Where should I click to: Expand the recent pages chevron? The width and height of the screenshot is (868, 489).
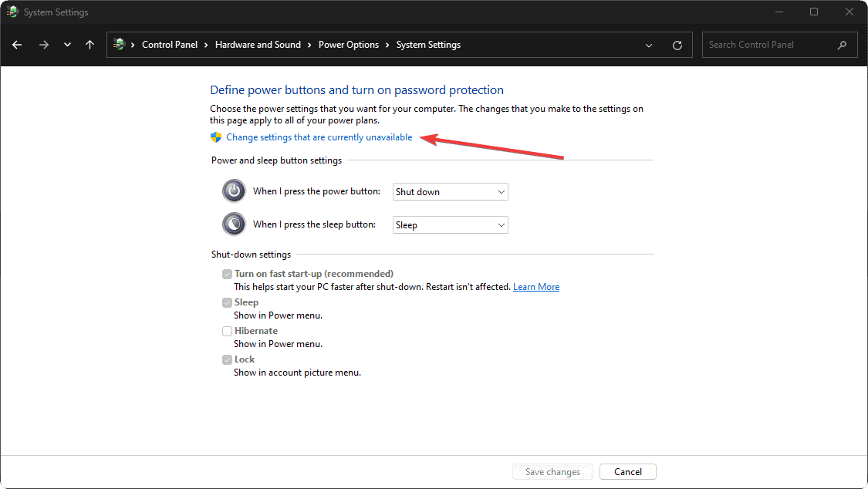pyautogui.click(x=648, y=45)
